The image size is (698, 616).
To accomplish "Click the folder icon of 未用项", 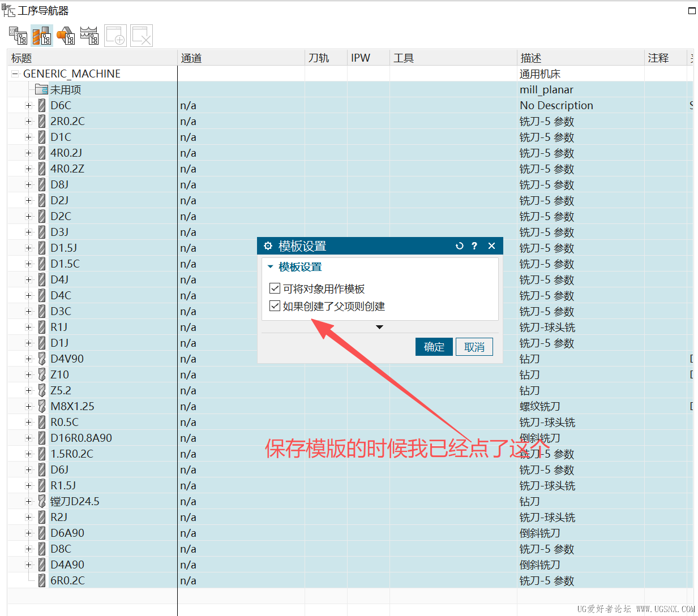I will pyautogui.click(x=41, y=89).
